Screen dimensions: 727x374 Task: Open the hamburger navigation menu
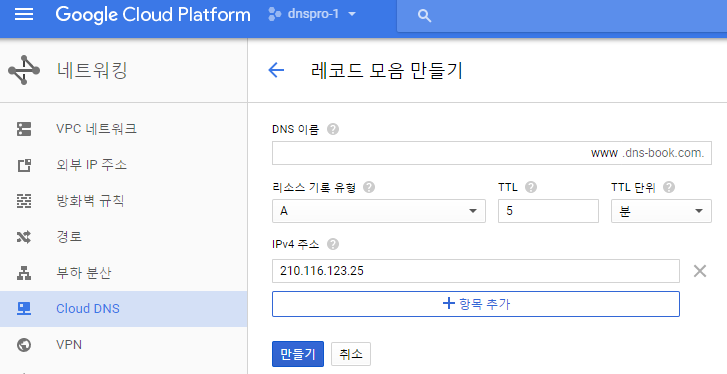coord(24,14)
